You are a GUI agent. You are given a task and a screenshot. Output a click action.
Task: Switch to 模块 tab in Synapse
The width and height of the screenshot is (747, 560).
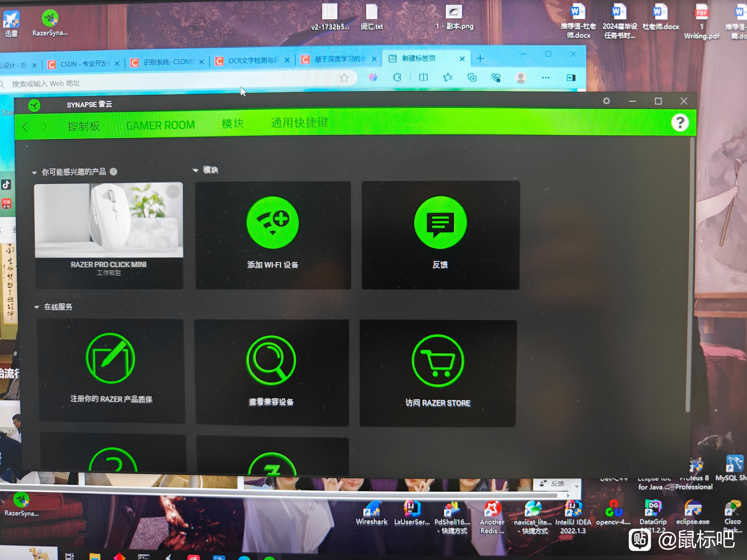[x=233, y=124]
